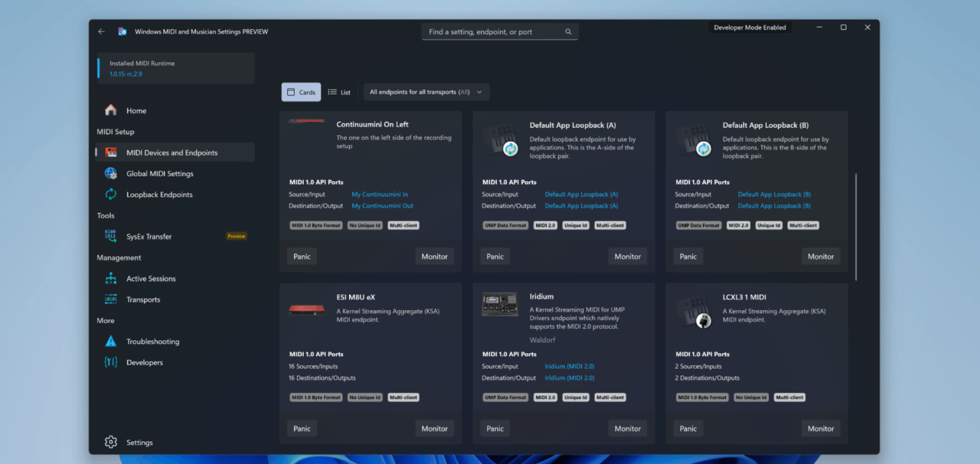980x464 pixels.
Task: Switch to Cards view
Action: (301, 92)
